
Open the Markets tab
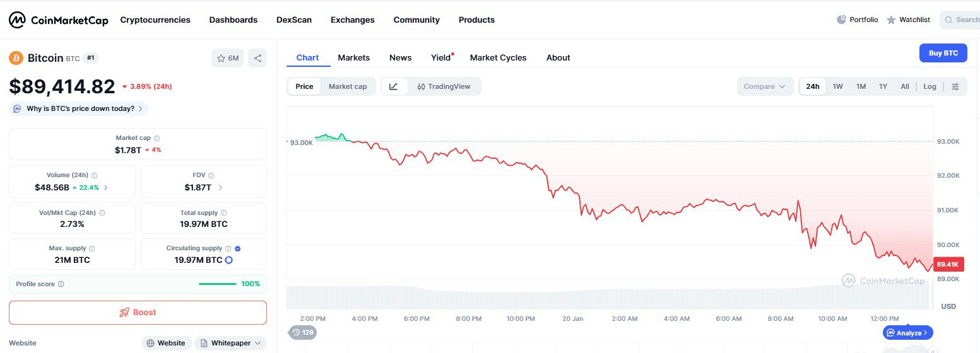353,57
